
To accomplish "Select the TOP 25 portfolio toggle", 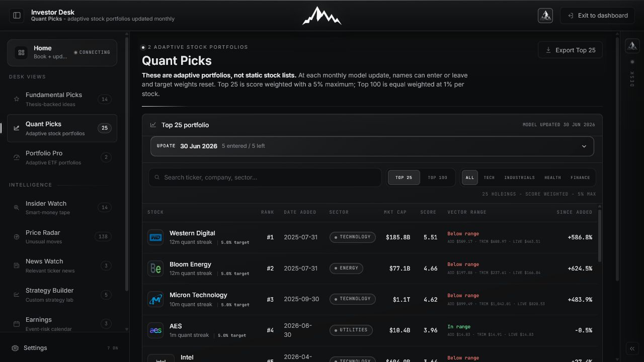I will pos(404,177).
